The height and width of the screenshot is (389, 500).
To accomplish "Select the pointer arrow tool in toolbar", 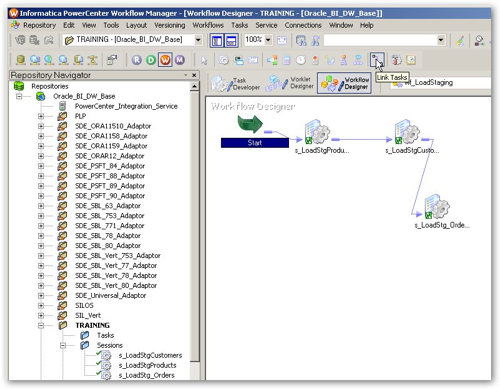I will (x=204, y=60).
